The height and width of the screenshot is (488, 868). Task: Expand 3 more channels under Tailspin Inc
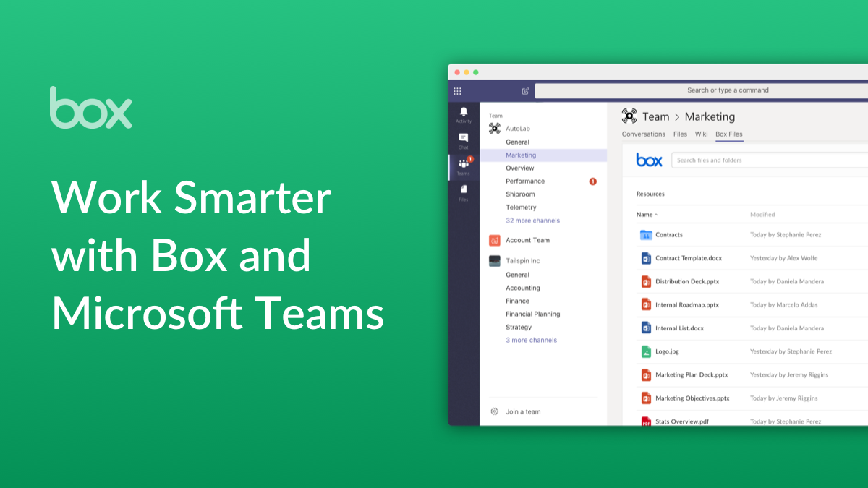(531, 340)
